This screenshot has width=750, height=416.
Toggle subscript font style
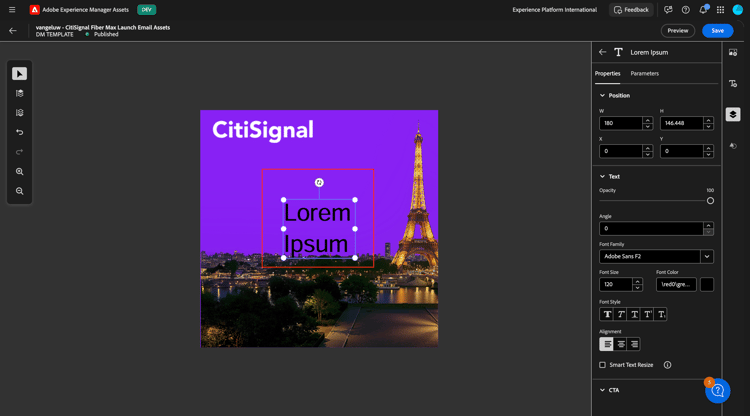[661, 314]
